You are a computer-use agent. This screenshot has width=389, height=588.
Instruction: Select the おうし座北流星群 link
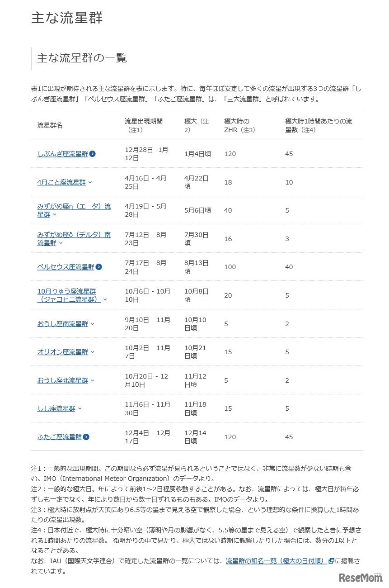coord(62,380)
